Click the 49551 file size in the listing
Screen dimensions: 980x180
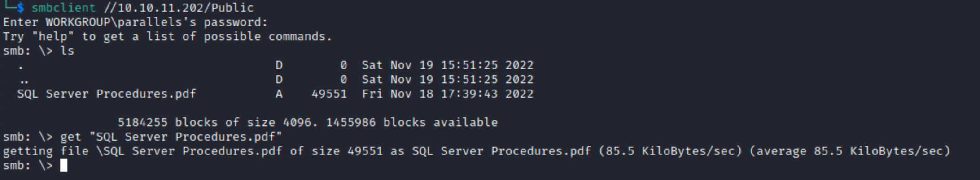tap(329, 94)
